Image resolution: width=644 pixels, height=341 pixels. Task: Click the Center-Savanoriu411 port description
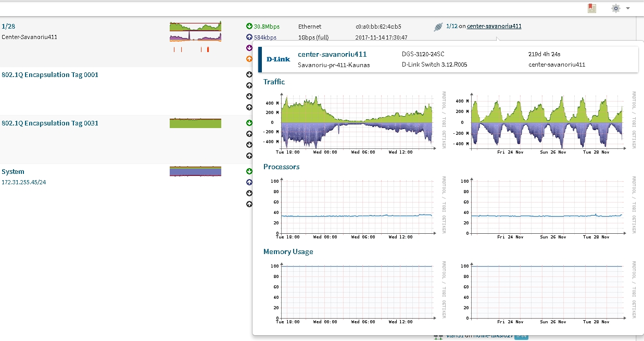(x=30, y=37)
